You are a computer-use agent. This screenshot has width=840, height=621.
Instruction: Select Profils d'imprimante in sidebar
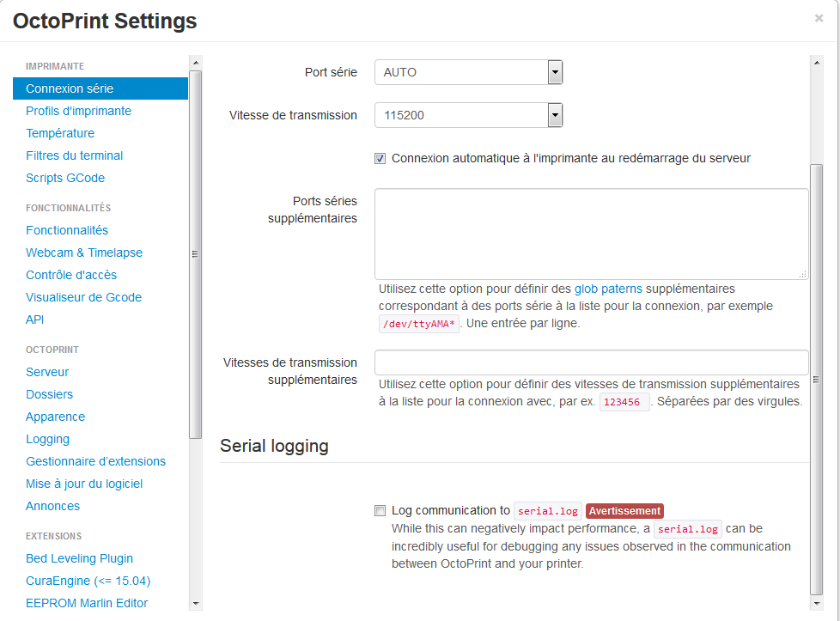(78, 111)
